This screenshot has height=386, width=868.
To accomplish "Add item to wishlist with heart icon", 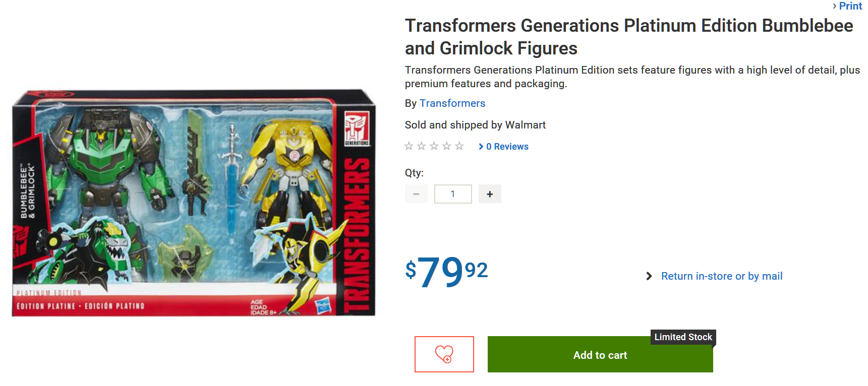I will tap(444, 354).
